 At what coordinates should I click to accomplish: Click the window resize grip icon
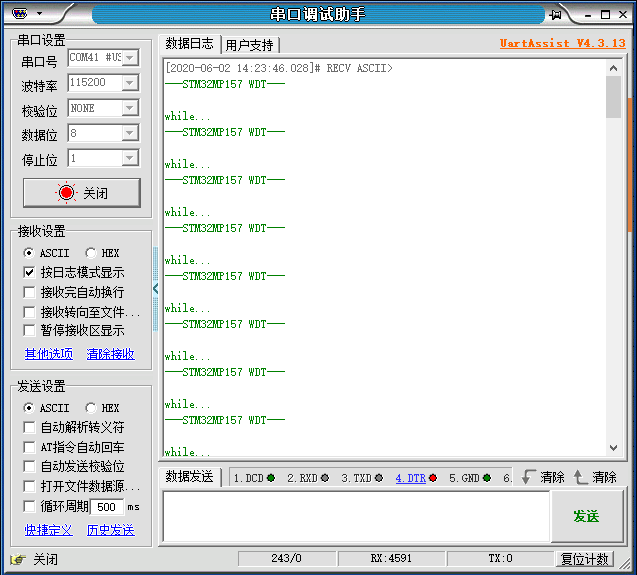[x=625, y=564]
